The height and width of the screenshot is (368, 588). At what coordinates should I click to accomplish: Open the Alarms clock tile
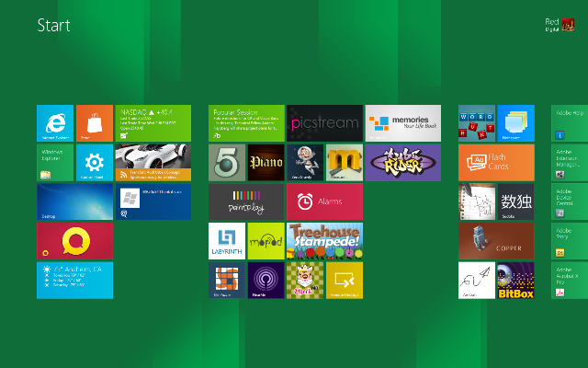point(324,201)
